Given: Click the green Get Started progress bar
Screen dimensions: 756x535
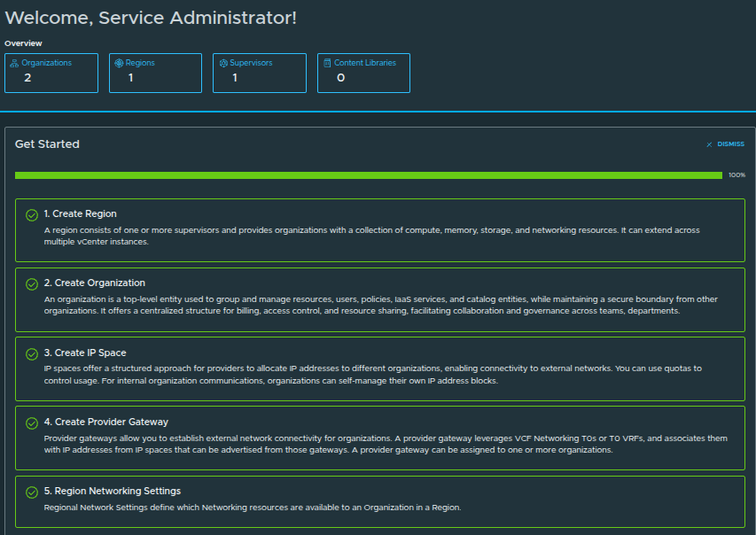Looking at the screenshot, I should click(368, 175).
